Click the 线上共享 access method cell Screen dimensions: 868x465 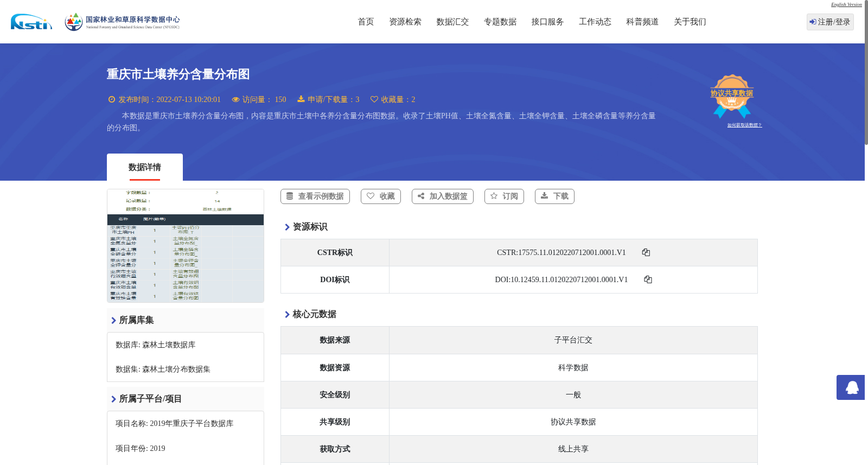pyautogui.click(x=573, y=449)
